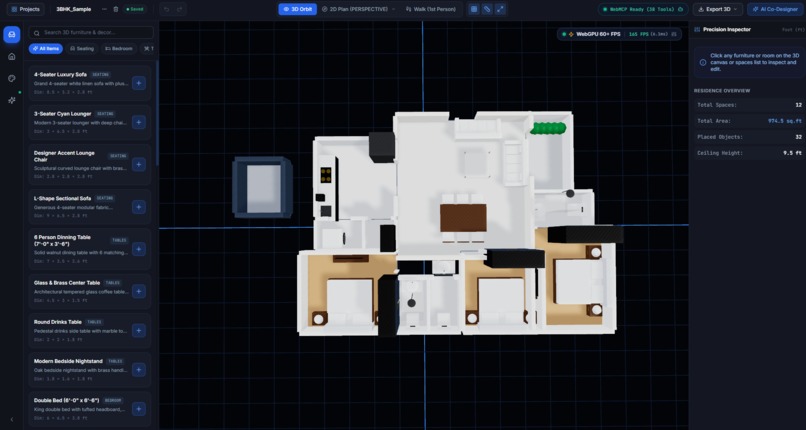Click the fullscreen expand toolbar icon
Screen dimensions: 806x430
pyautogui.click(x=500, y=9)
